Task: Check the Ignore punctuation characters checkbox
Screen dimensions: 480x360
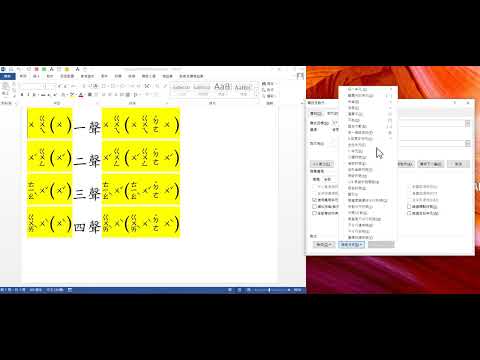Action: click(x=409, y=207)
